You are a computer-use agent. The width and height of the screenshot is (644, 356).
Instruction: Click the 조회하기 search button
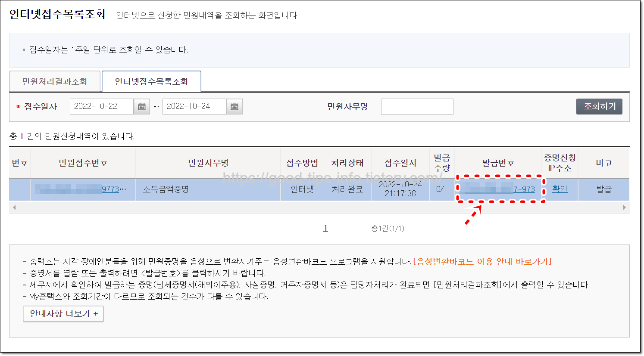599,106
